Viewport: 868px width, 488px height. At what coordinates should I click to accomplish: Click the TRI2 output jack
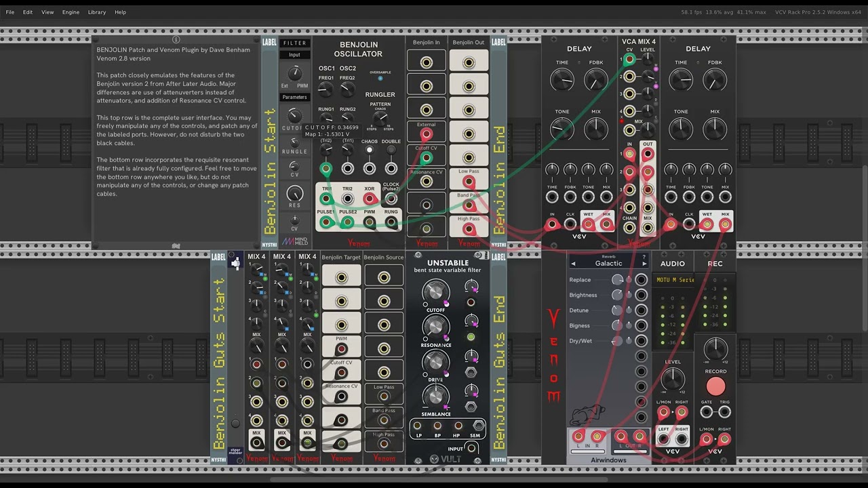point(348,199)
